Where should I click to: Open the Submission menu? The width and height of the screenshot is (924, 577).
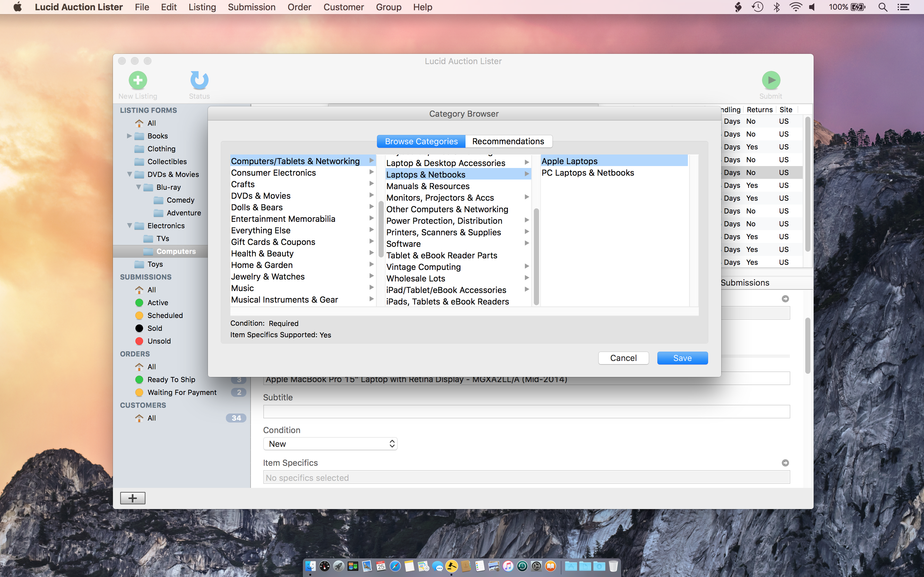click(x=252, y=7)
